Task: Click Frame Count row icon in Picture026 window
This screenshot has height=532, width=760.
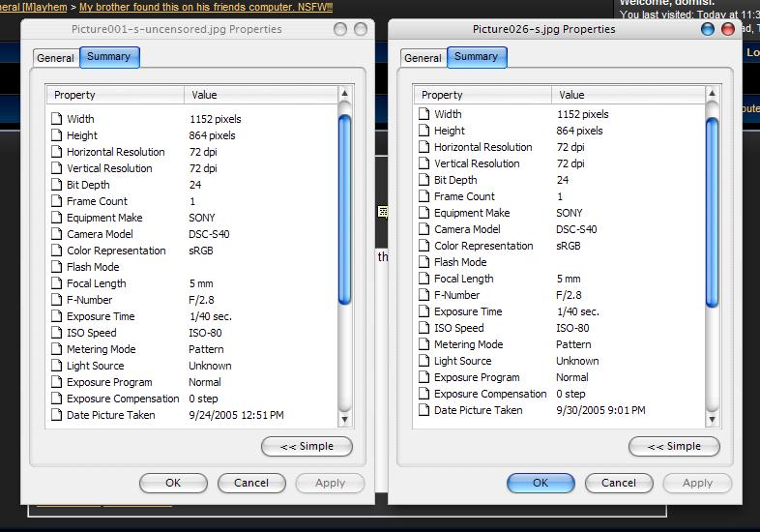Action: pos(424,196)
